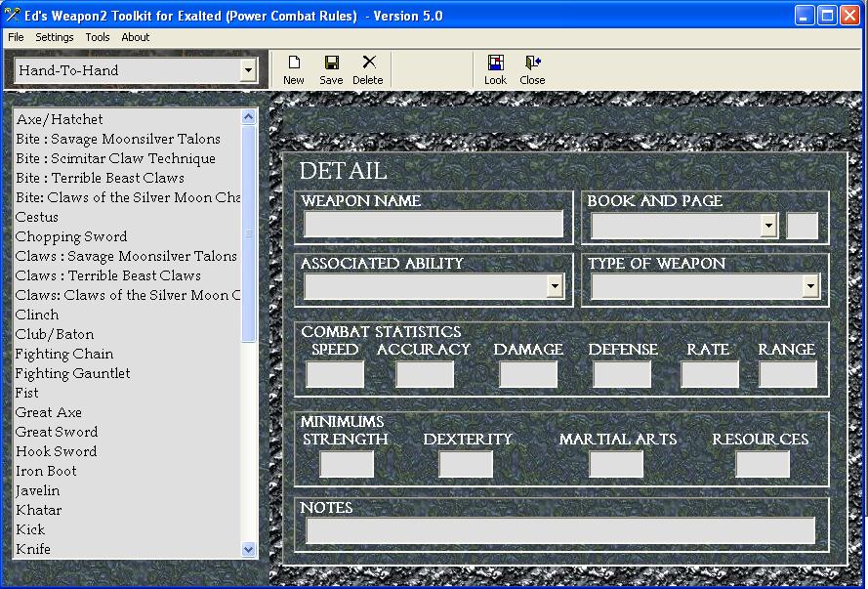Select Bite : Scimitar Claw Technique entry
Viewport: 868px width, 589px height.
[x=115, y=158]
